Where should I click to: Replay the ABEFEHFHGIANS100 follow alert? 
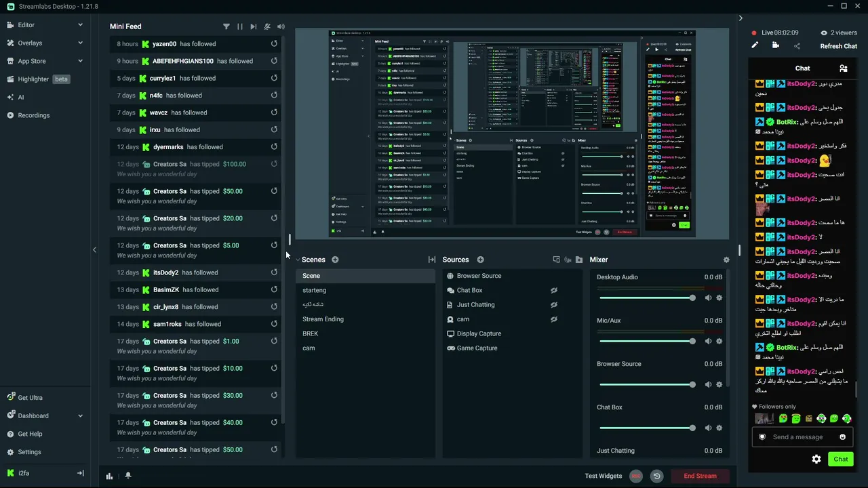click(274, 60)
